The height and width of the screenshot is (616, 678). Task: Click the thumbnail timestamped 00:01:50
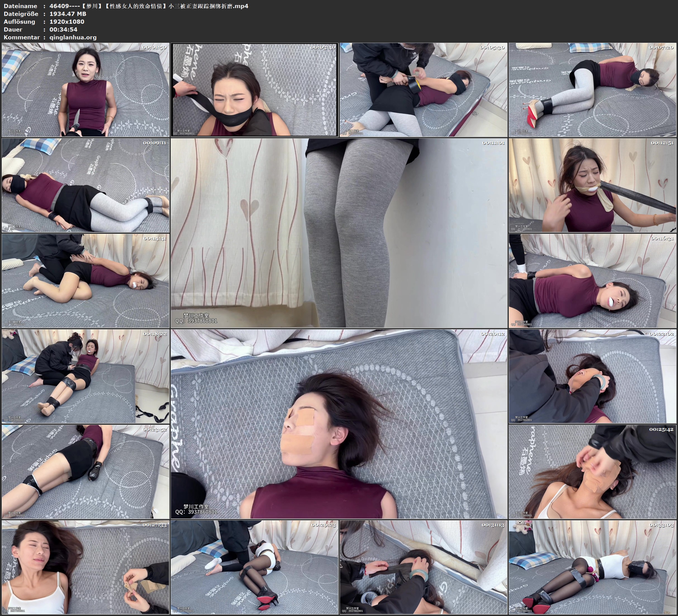coord(85,89)
